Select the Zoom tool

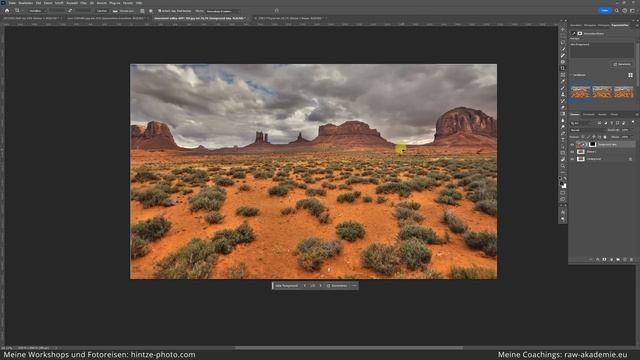coord(563,166)
